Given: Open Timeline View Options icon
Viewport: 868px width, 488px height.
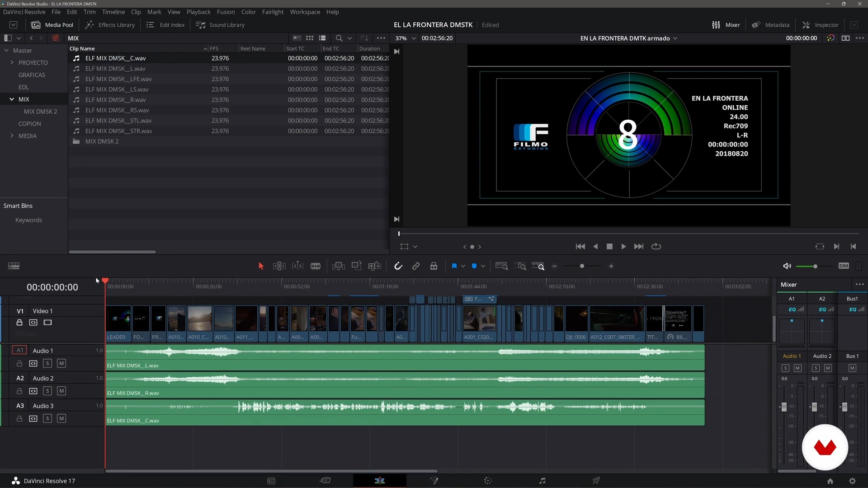Looking at the screenshot, I should [x=14, y=266].
